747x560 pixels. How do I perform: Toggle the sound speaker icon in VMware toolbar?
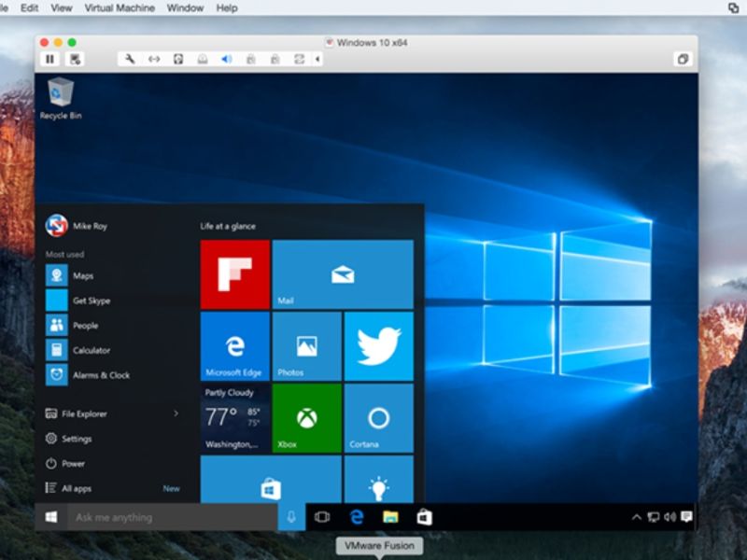[227, 59]
